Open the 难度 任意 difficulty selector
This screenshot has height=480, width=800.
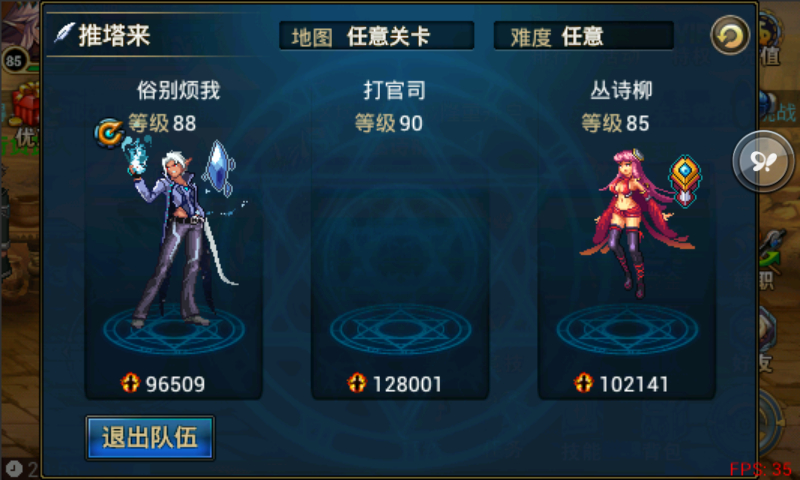(x=584, y=36)
